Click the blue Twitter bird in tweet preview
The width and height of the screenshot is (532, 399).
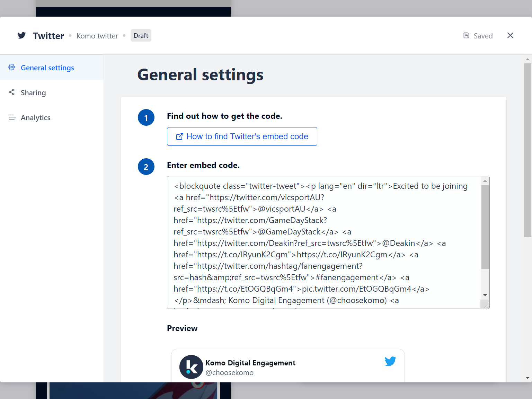pos(390,361)
